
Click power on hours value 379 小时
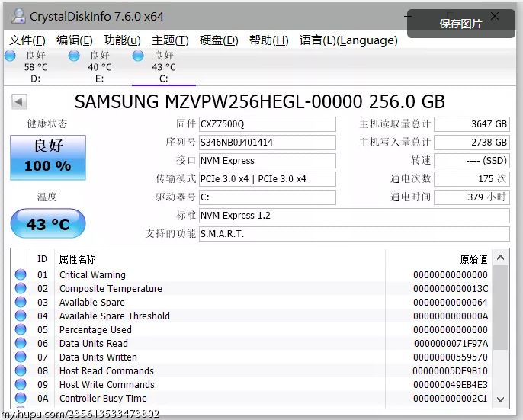pos(472,197)
